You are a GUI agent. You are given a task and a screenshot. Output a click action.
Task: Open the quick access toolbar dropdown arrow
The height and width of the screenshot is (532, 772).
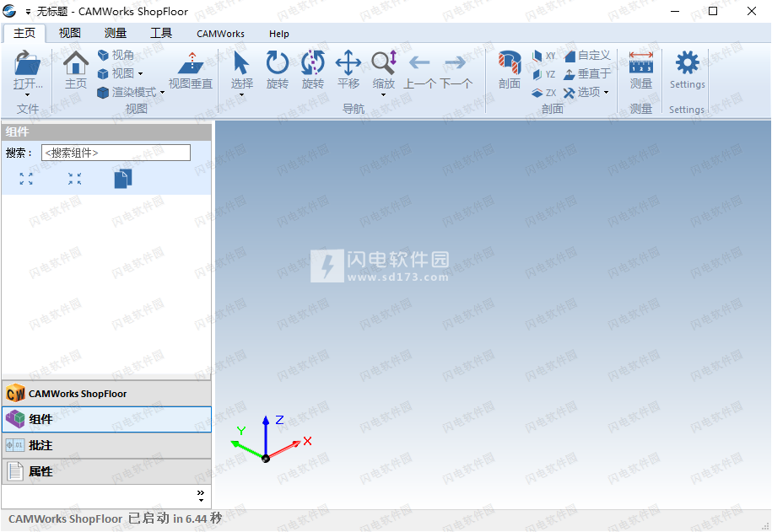[28, 11]
